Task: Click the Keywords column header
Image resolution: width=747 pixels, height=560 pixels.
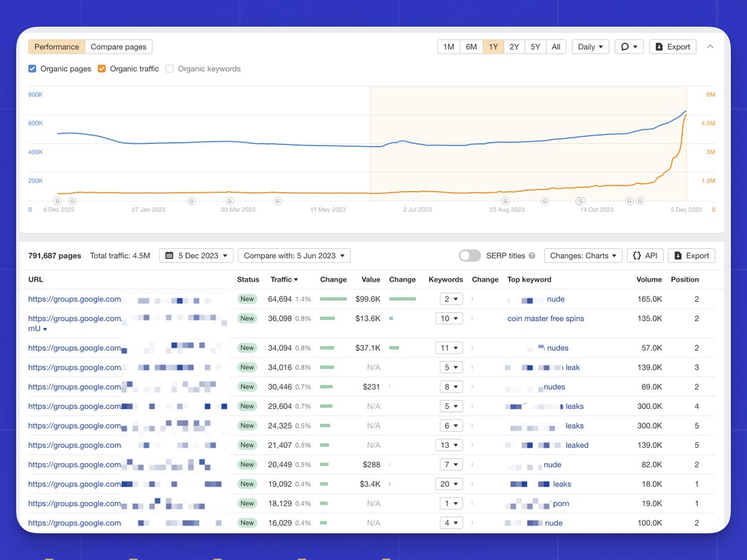Action: [446, 279]
